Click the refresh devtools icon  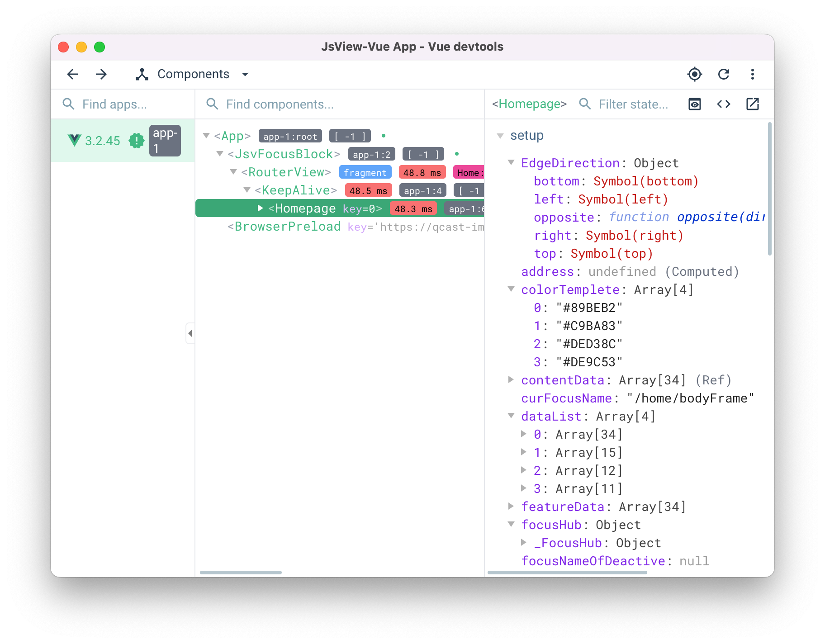723,74
